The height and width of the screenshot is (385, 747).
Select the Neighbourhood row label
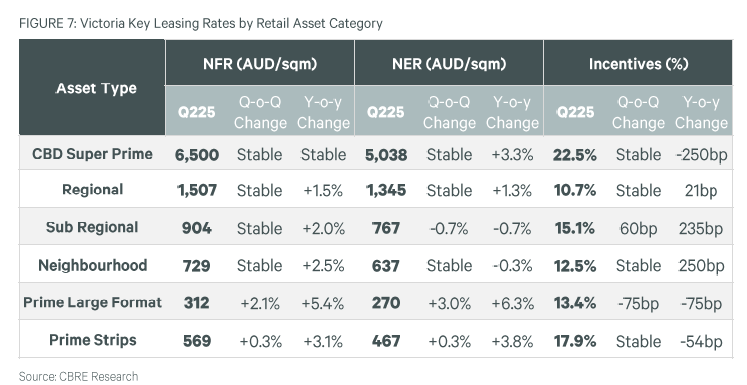pos(92,265)
